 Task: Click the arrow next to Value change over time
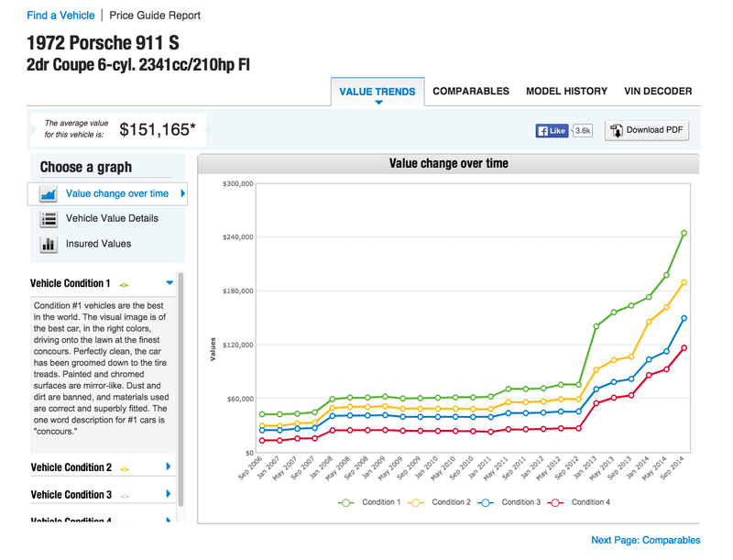(182, 193)
